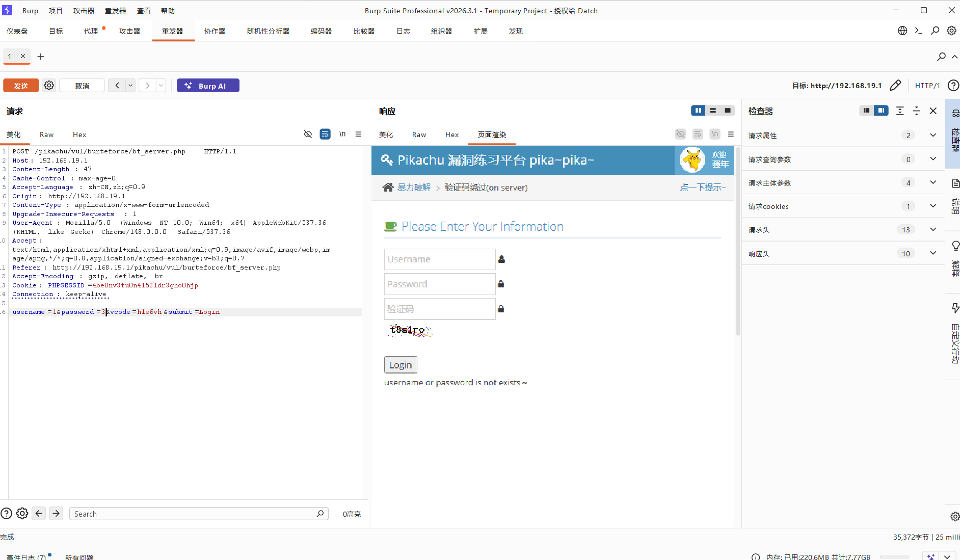Open the send settings gear in Repeater
Image resolution: width=960 pixels, height=560 pixels.
pyautogui.click(x=49, y=86)
